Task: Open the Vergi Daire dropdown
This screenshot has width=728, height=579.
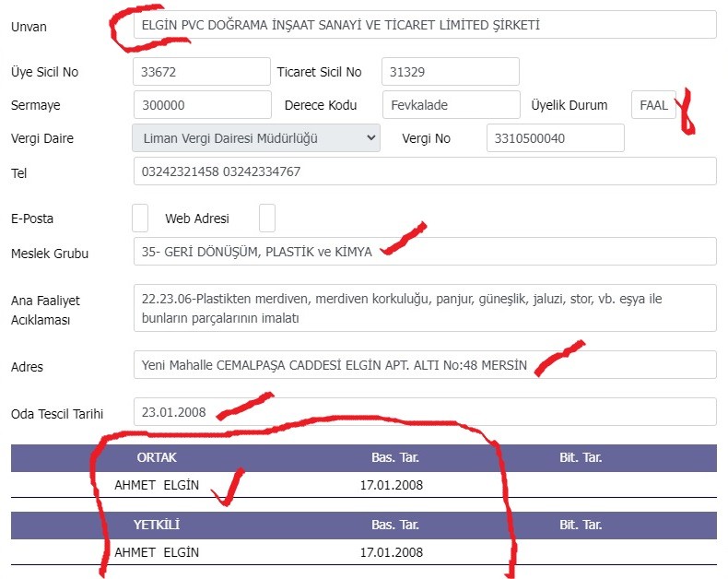Action: tap(256, 137)
